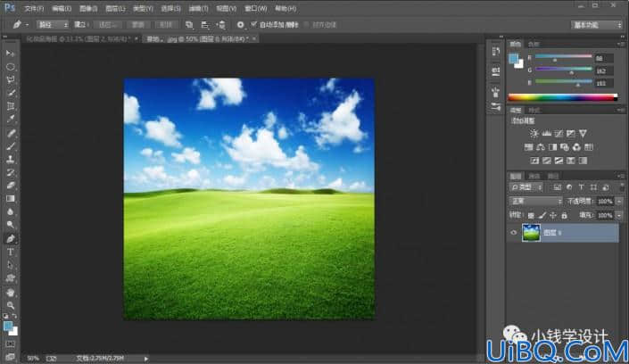Open the Window (W) menu
The image size is (629, 364).
point(256,8)
